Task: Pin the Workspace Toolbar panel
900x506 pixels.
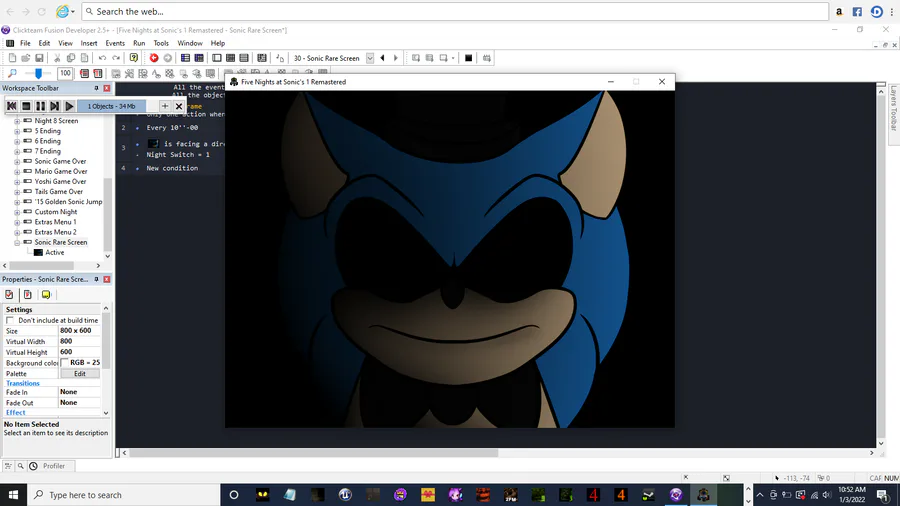Action: (96, 88)
